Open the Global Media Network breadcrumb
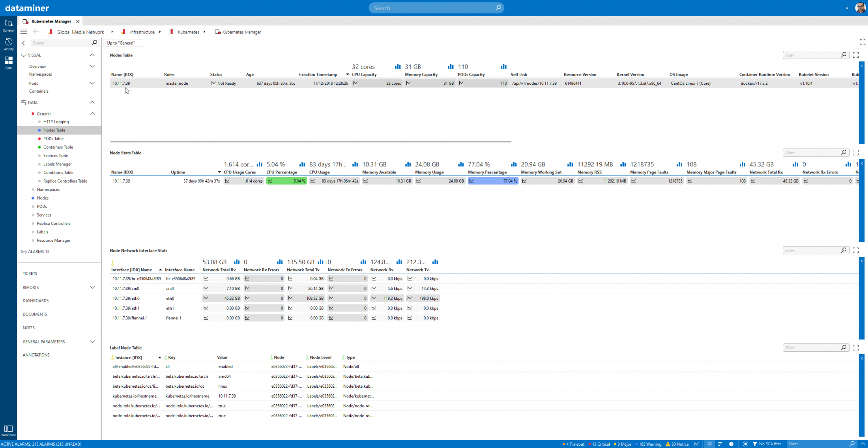The height and width of the screenshot is (448, 868). pyautogui.click(x=80, y=32)
